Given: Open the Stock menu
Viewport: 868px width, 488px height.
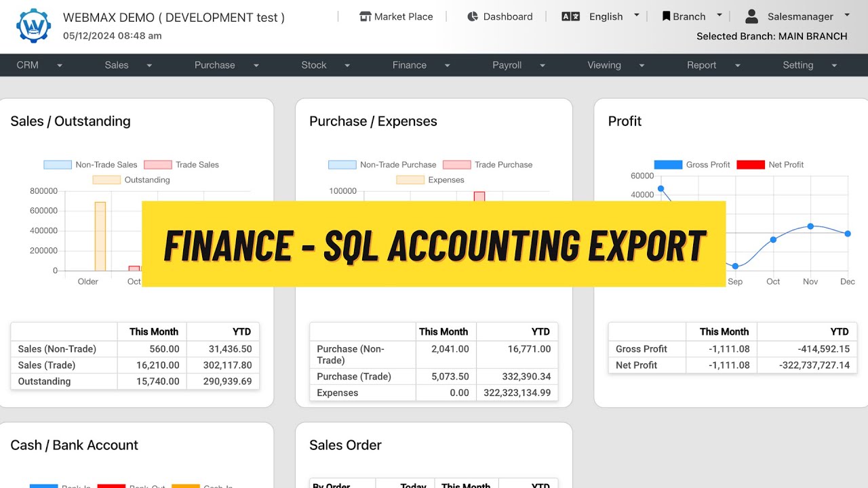Looking at the screenshot, I should 325,65.
